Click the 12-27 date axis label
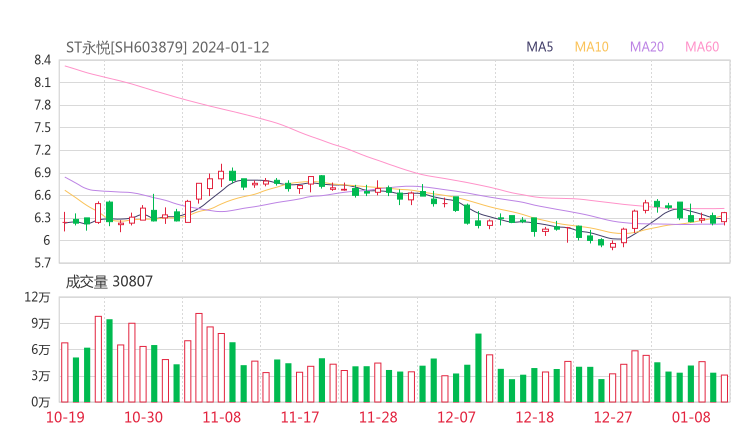This screenshot has height=440, width=740. point(613,417)
